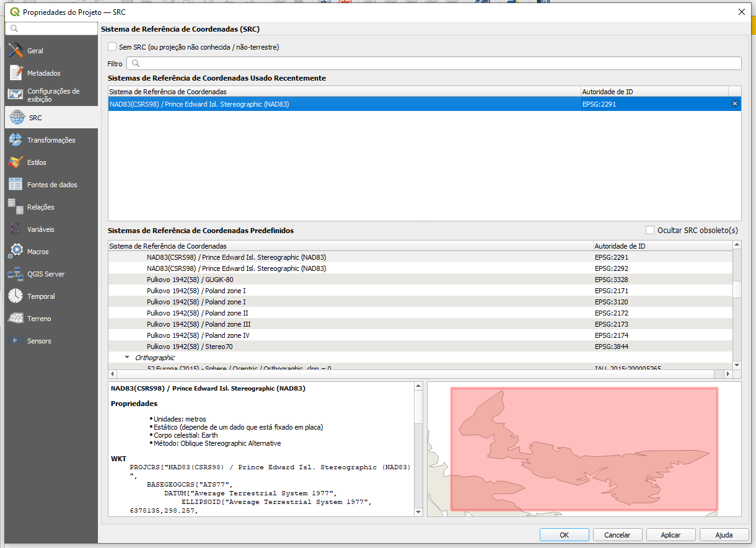Open Fontes de dados icon
This screenshot has width=756, height=548.
tap(15, 185)
